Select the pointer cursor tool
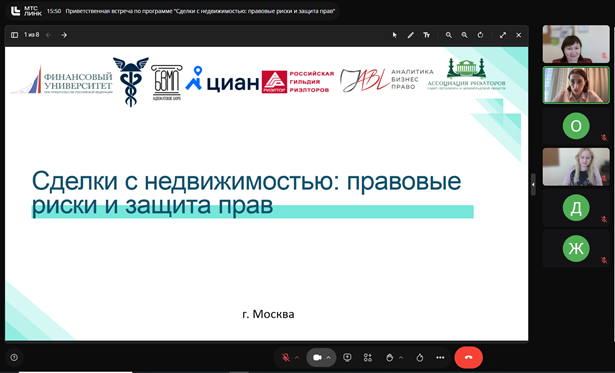Image resolution: width=615 pixels, height=373 pixels. pos(395,35)
